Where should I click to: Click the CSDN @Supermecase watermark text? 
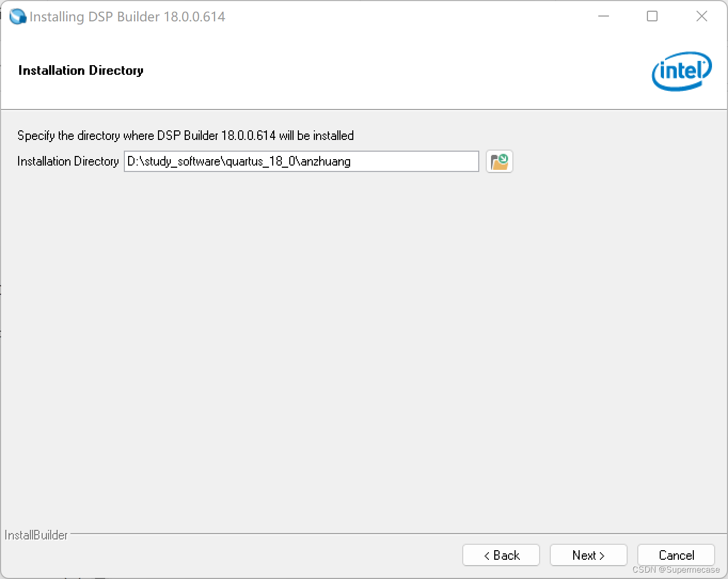[x=676, y=569]
